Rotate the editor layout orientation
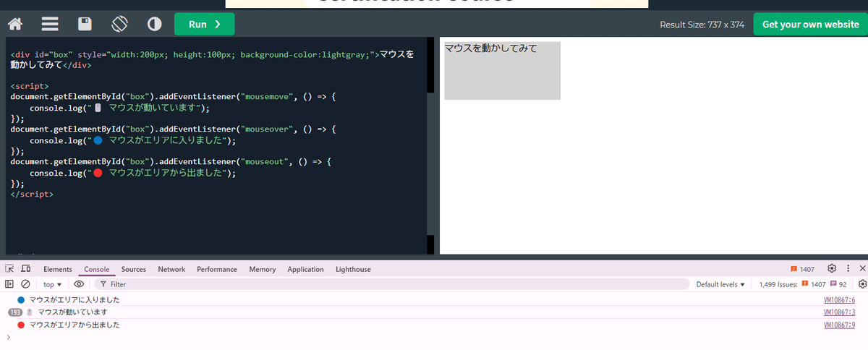This screenshot has height=350, width=868. coord(119,24)
